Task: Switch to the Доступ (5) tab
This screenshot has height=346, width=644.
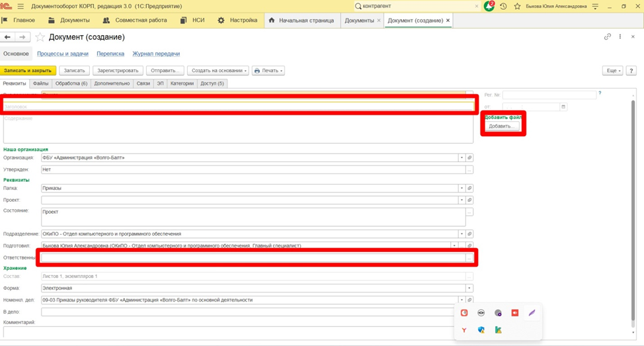Action: click(x=212, y=83)
